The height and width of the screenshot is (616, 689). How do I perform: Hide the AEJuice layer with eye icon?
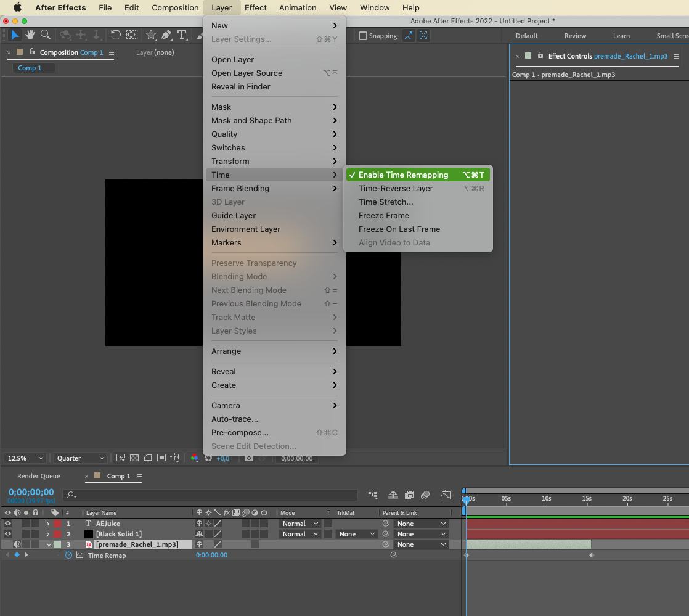8,524
